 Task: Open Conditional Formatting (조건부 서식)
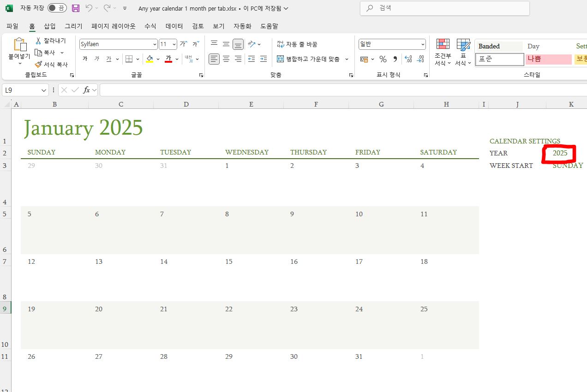[443, 52]
